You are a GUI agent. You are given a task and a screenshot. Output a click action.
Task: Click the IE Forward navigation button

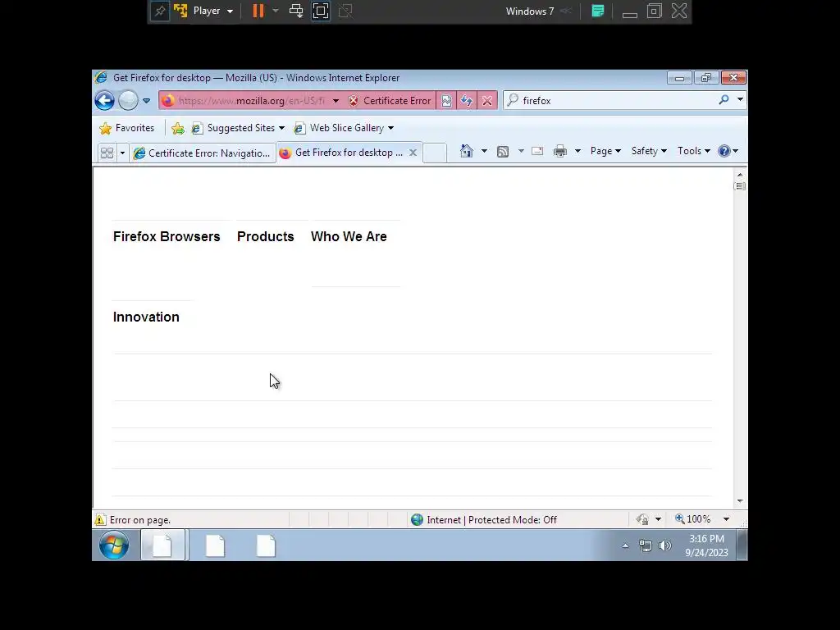128,100
